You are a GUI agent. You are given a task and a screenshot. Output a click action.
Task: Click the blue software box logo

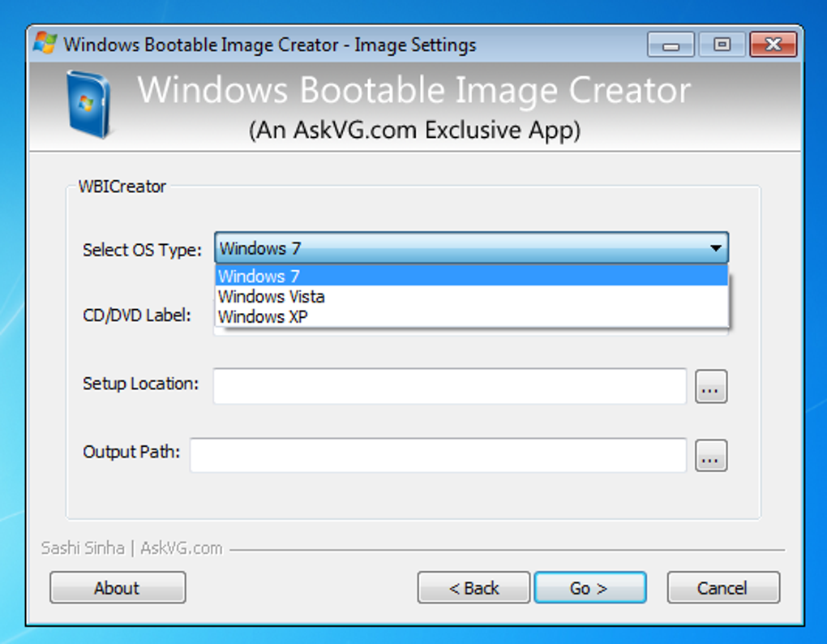coord(88,105)
